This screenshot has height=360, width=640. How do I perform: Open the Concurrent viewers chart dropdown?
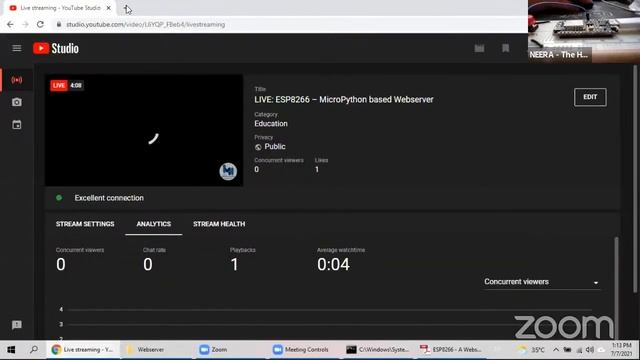tap(541, 282)
